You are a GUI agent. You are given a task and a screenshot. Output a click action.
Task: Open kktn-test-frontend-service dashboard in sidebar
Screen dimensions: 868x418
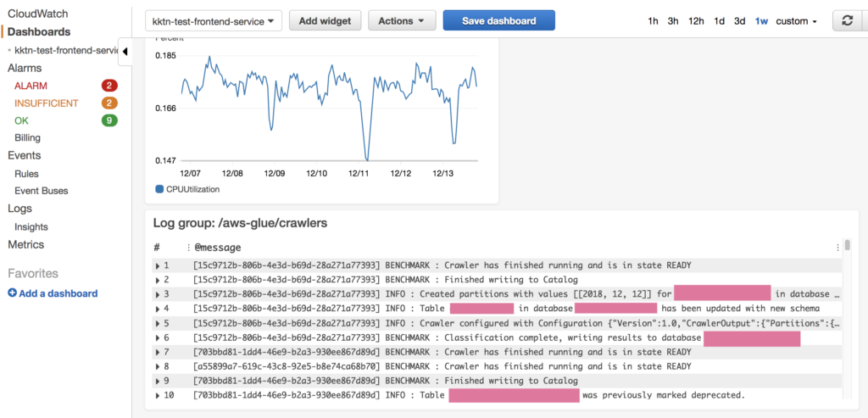point(67,50)
